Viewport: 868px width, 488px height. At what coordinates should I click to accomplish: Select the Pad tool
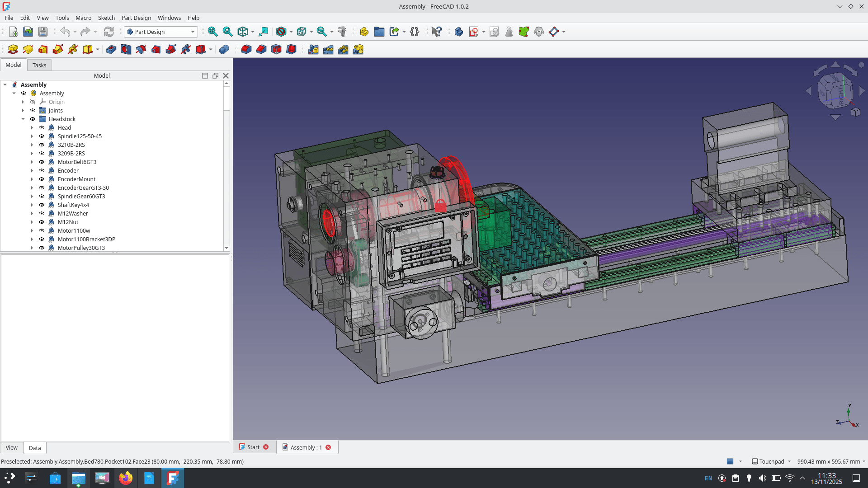[x=12, y=49]
